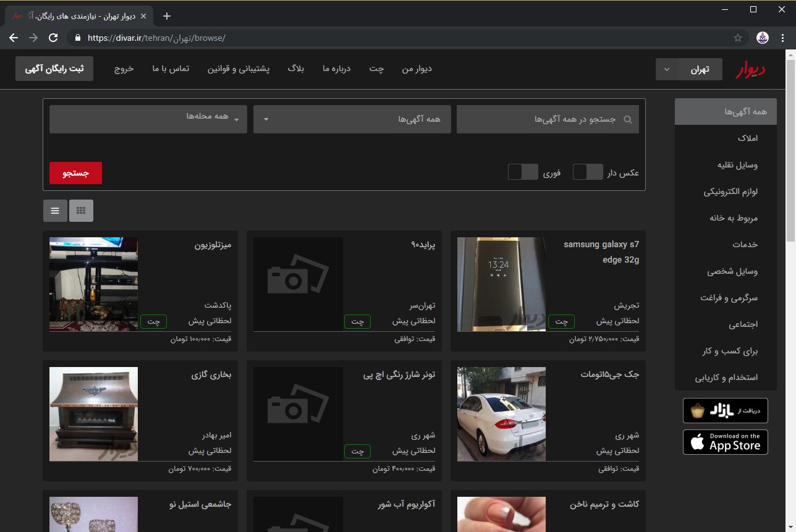This screenshot has height=532, width=796.
Task: Click ثبت رایگان آگهی button
Action: (54, 69)
